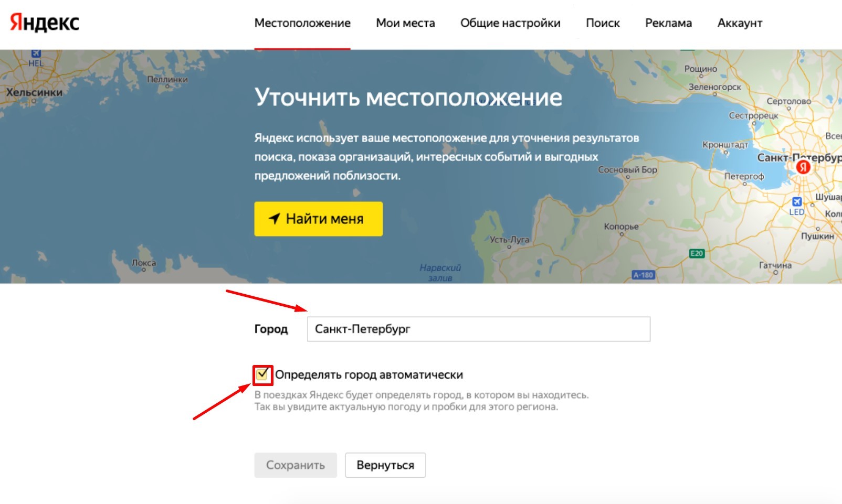Select the Реклама tab
Screen dimensions: 842x504
(x=668, y=23)
